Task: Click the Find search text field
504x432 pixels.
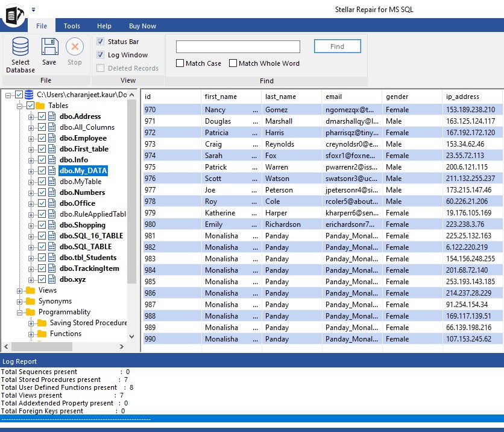Action: [238, 47]
